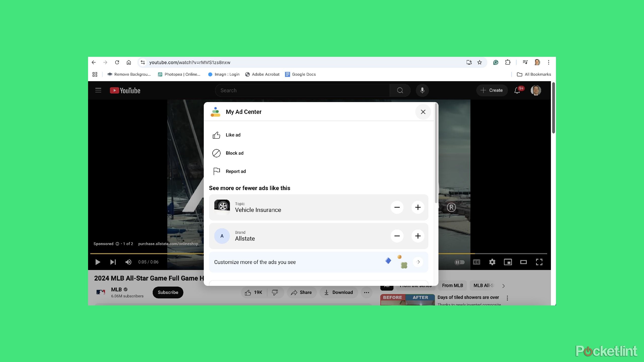
Task: Click YouTube home button icon
Action: 125,90
